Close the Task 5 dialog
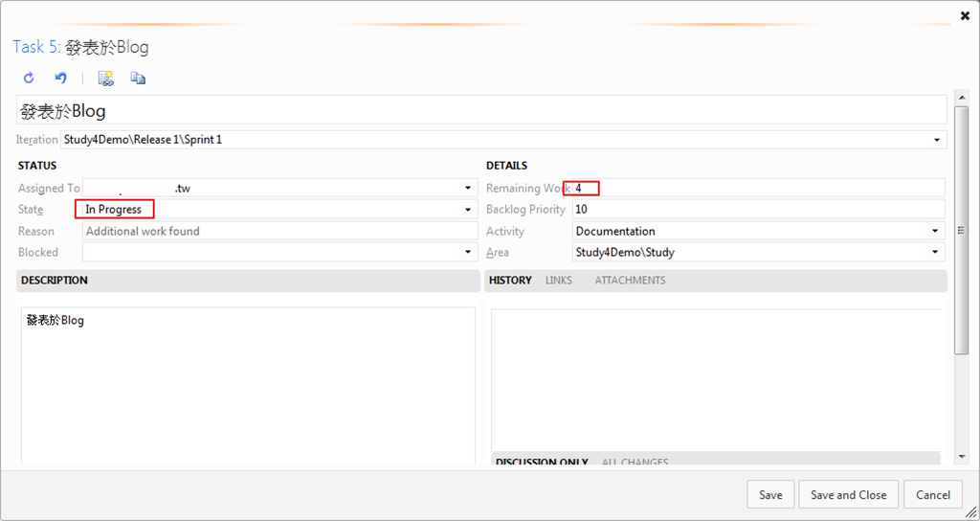The height and width of the screenshot is (521, 980). click(965, 16)
